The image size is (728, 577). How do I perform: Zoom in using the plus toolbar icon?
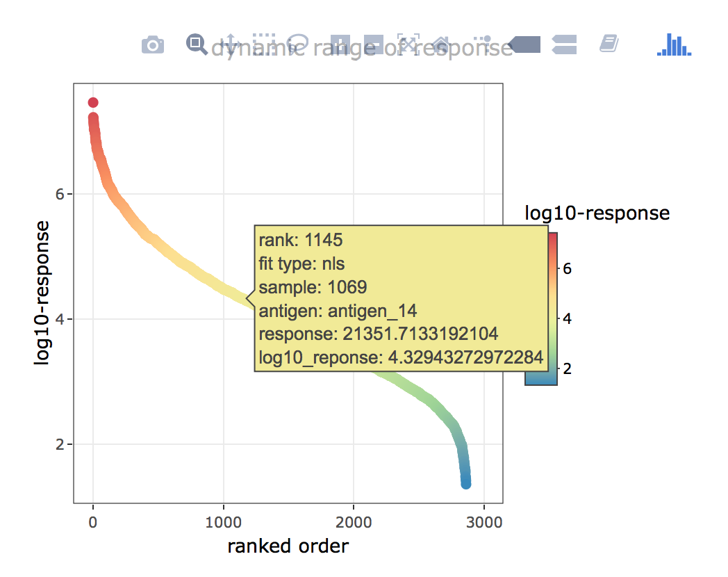[339, 45]
